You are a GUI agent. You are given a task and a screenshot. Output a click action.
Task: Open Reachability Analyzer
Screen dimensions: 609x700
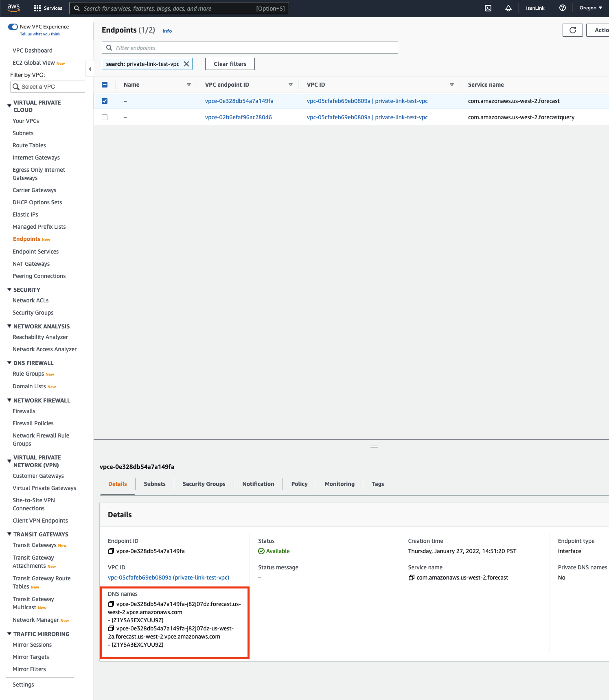[x=40, y=337]
